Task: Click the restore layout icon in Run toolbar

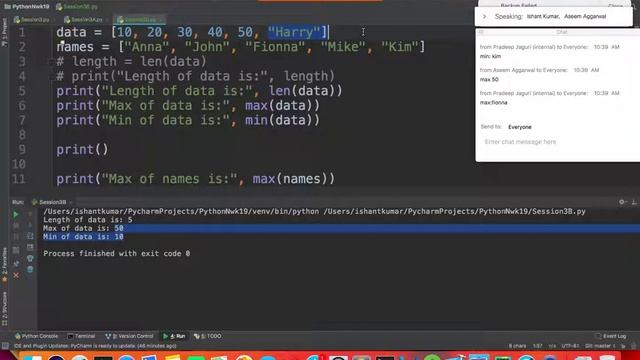Action: tap(16, 250)
